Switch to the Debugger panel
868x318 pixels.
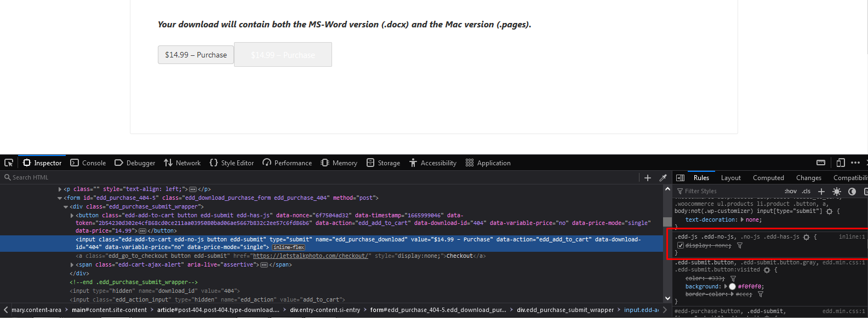pyautogui.click(x=135, y=163)
